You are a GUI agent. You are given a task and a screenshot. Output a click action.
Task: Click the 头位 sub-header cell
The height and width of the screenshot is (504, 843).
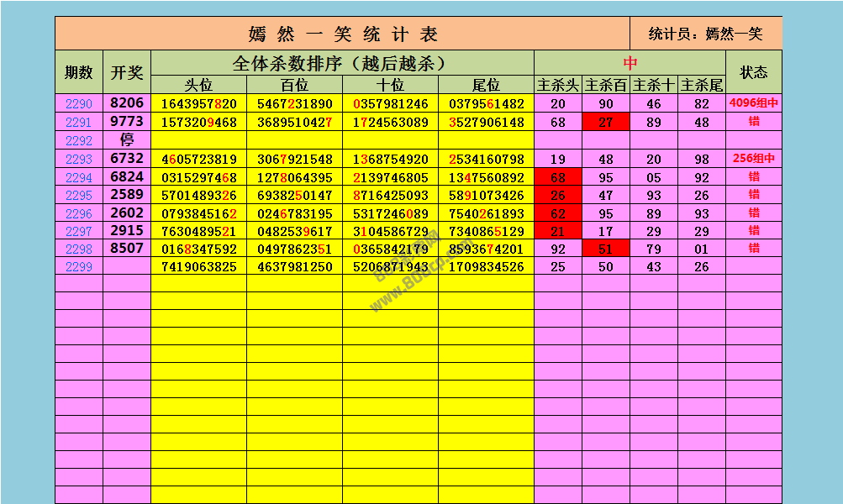198,85
